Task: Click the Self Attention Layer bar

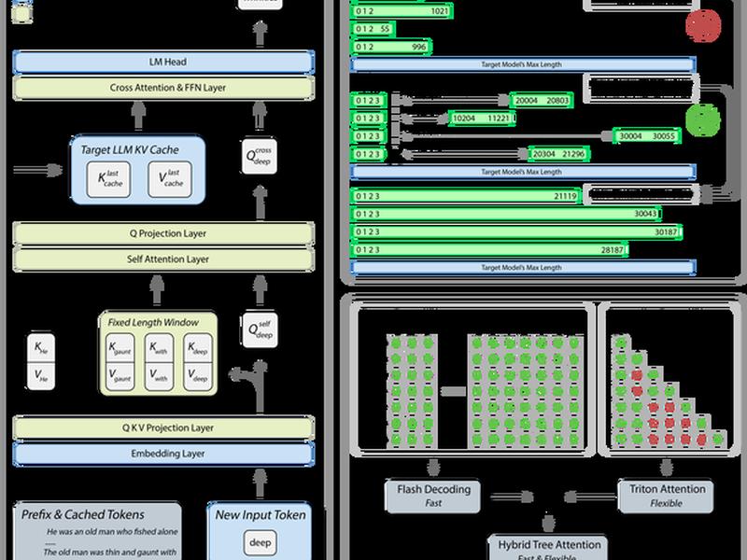Action: pyautogui.click(x=163, y=259)
